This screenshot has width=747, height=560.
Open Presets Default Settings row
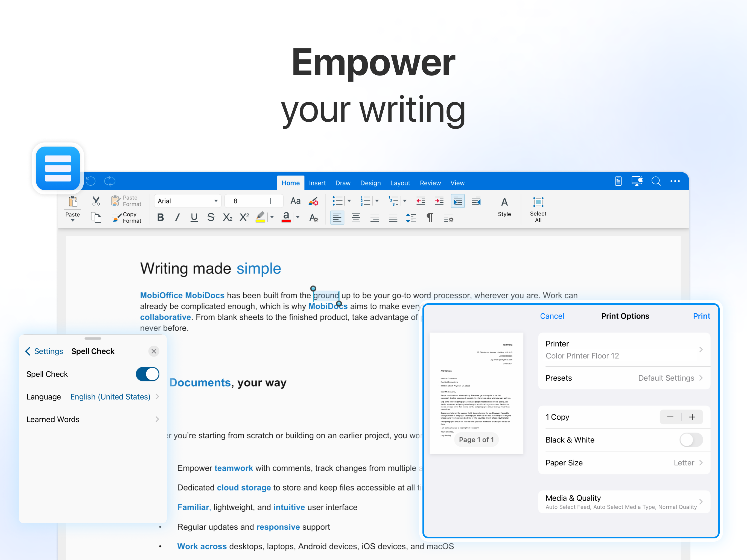tap(624, 378)
